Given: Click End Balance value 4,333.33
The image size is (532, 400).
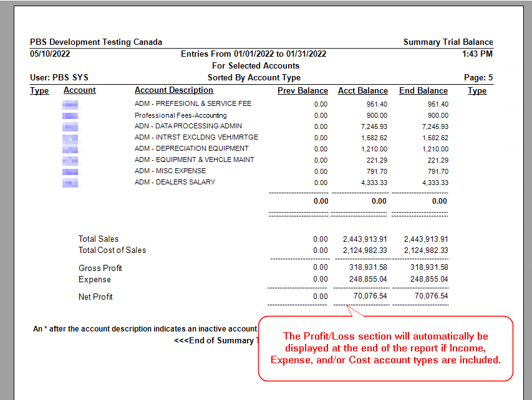Looking at the screenshot, I should [435, 183].
